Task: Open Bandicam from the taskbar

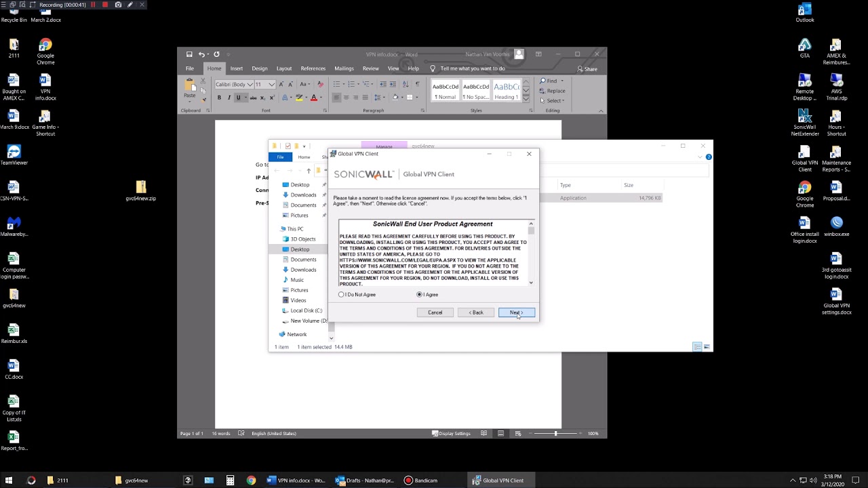Action: click(421, 481)
